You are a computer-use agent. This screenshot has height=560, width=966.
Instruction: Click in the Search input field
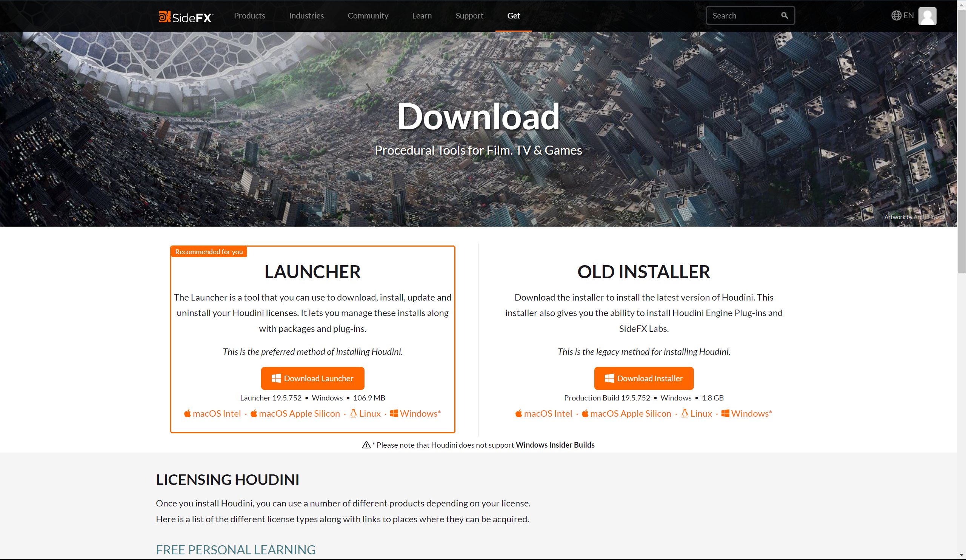[744, 16]
